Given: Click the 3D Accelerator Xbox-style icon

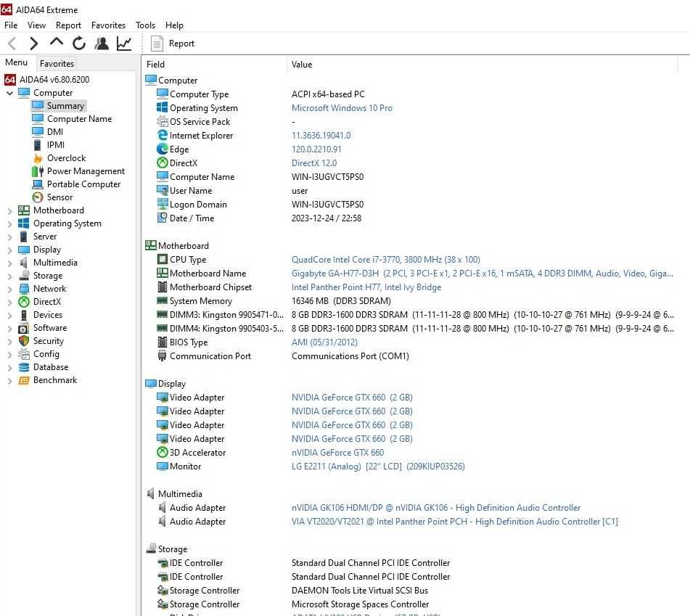Looking at the screenshot, I should tap(163, 452).
